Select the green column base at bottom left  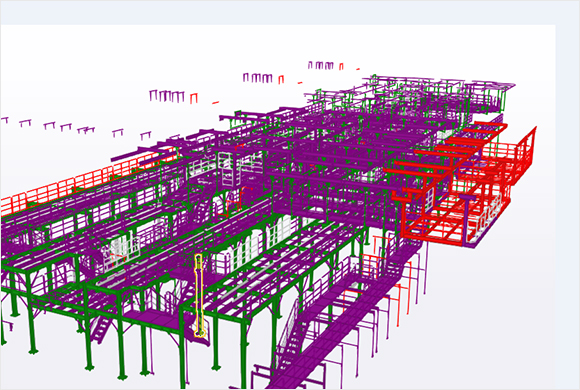pyautogui.click(x=33, y=350)
